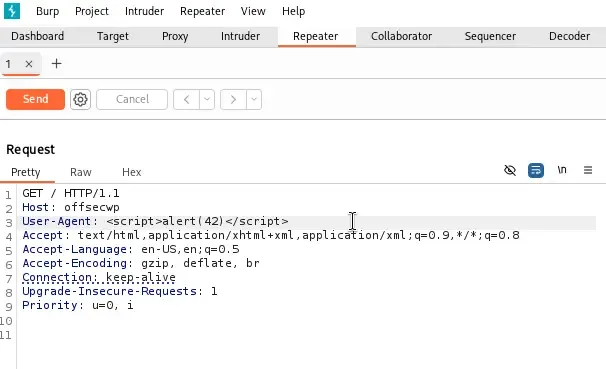Switch to the Sequencer tab
This screenshot has width=606, height=369.
pyautogui.click(x=490, y=36)
